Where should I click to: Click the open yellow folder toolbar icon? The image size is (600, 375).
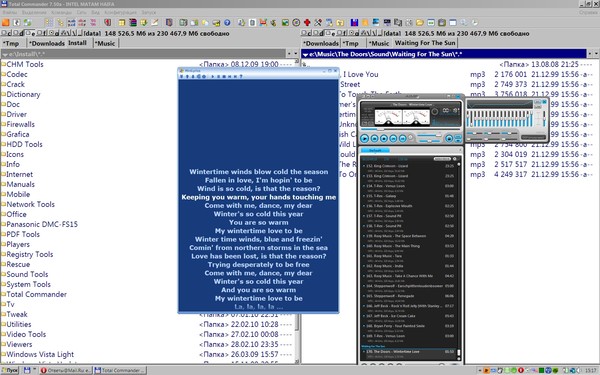click(x=420, y=23)
